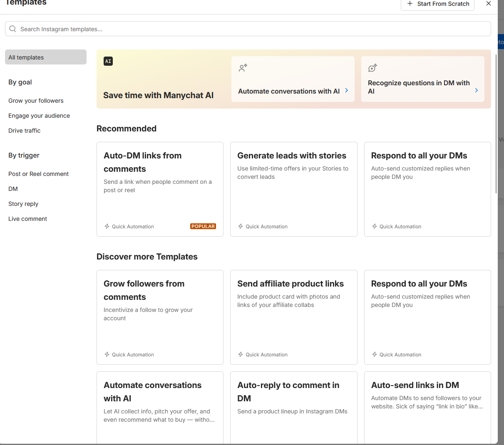Click the dialog vertical scrollbar
This screenshot has width=504, height=445.
pyautogui.click(x=496, y=124)
